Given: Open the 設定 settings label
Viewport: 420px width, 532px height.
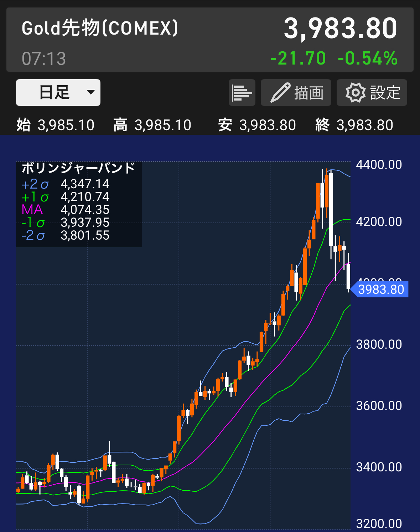Looking at the screenshot, I should (x=385, y=93).
